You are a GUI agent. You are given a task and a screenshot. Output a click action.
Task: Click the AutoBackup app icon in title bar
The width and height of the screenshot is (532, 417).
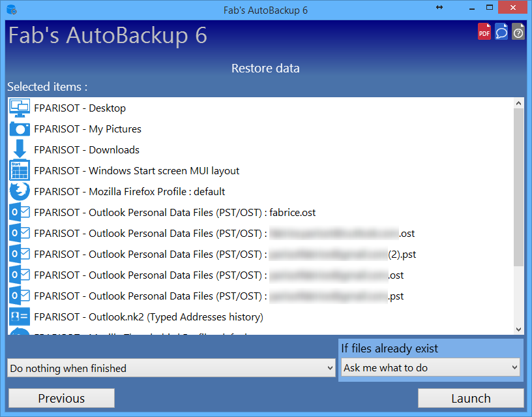tap(12, 10)
